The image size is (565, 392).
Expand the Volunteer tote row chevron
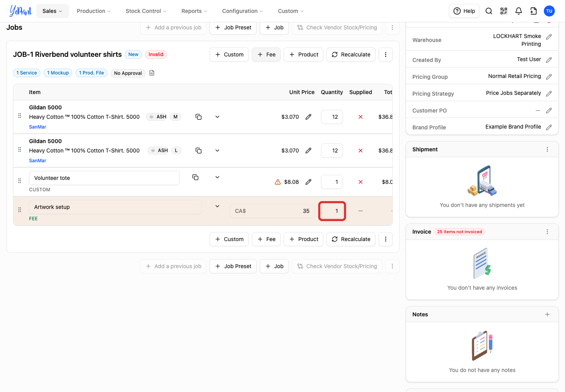tap(217, 177)
